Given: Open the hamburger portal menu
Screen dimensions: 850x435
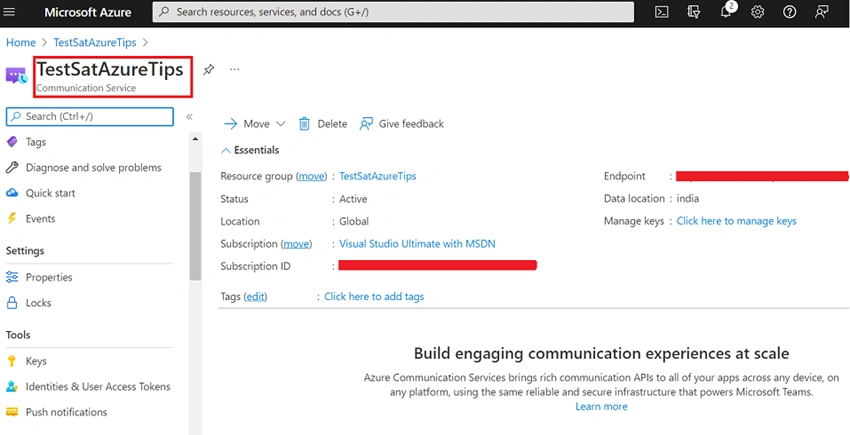Looking at the screenshot, I should tap(9, 12).
